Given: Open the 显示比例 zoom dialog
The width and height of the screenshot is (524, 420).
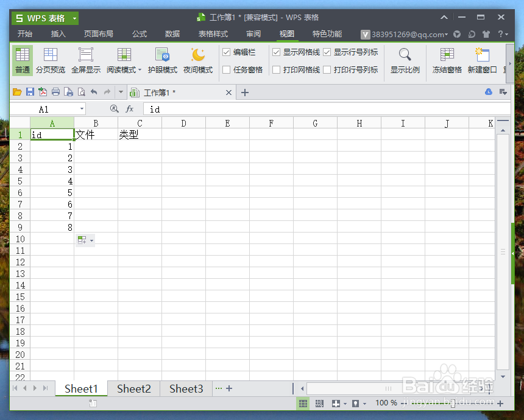Looking at the screenshot, I should point(404,61).
